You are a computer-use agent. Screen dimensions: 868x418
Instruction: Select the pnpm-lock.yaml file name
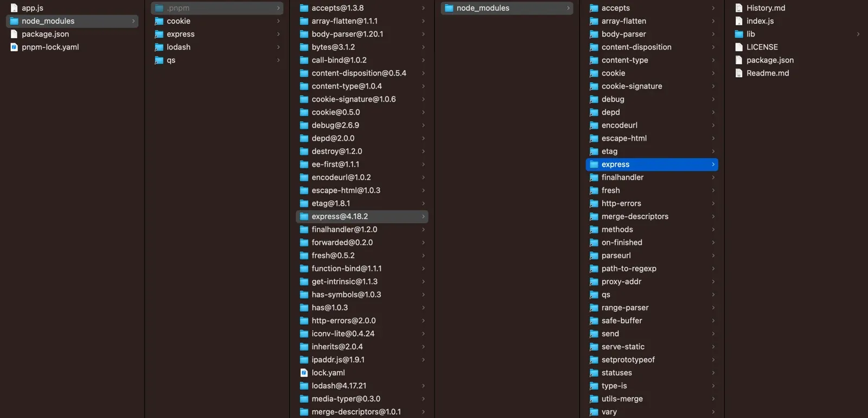coord(50,47)
